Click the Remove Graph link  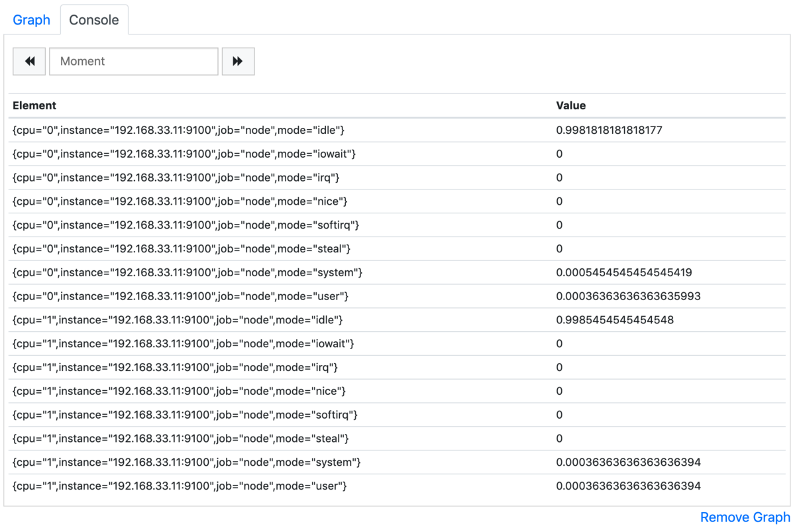pyautogui.click(x=745, y=517)
